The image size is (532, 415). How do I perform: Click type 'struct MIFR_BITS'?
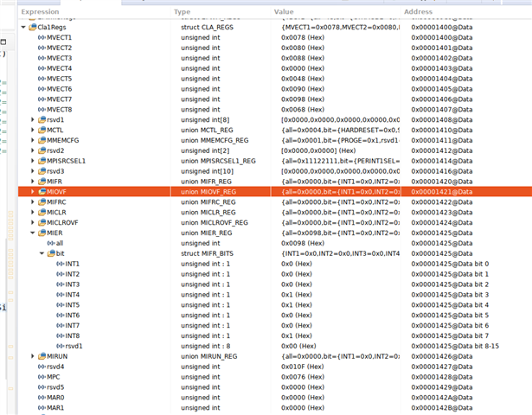point(207,253)
